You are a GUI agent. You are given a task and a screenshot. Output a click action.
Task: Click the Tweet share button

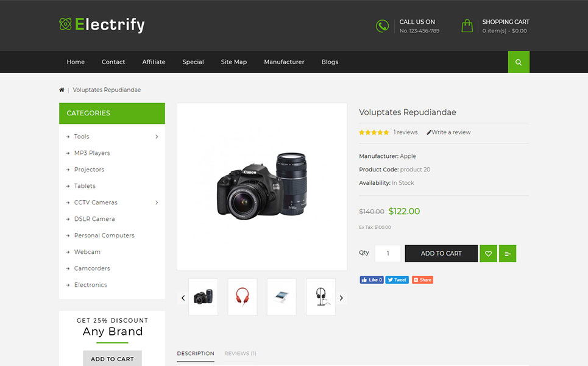pyautogui.click(x=397, y=279)
